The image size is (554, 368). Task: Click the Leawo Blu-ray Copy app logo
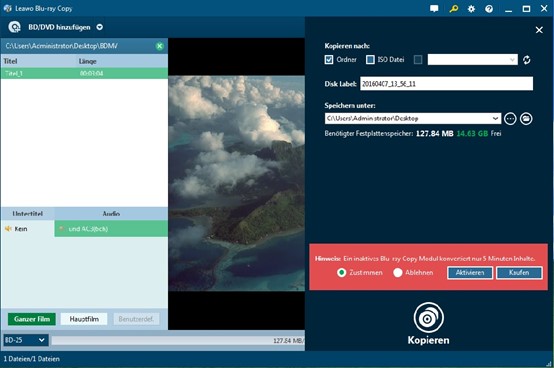(7, 8)
